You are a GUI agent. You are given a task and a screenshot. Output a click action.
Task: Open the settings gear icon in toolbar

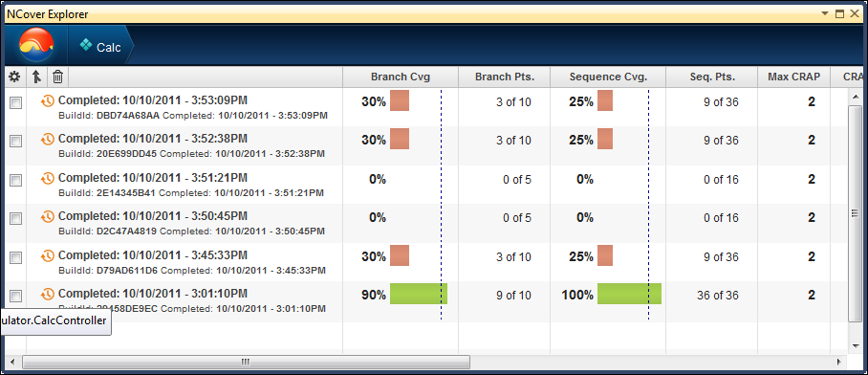click(14, 77)
